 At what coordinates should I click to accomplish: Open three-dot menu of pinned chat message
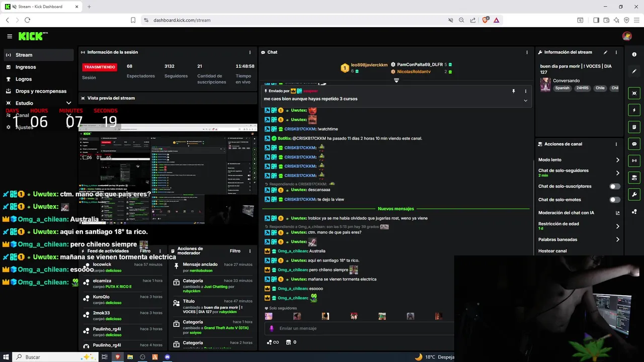pyautogui.click(x=526, y=92)
